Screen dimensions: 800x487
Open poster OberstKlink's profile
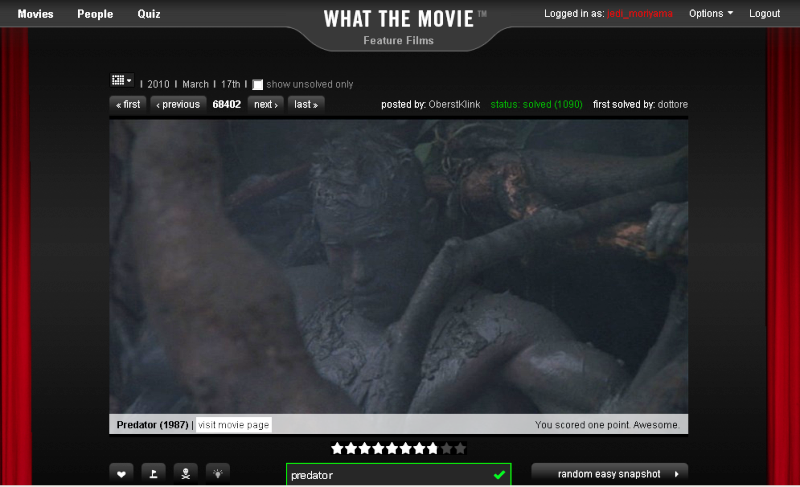[x=454, y=105]
